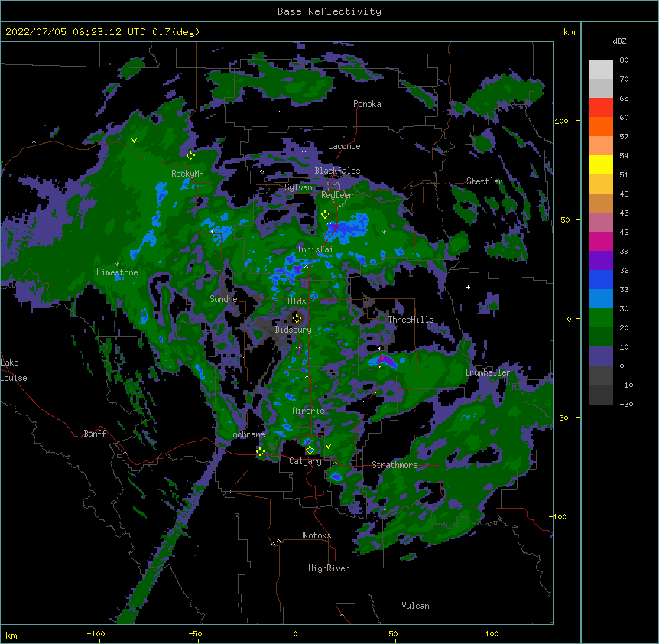Select the Didsbury label
The image size is (659, 644).
[x=294, y=330]
